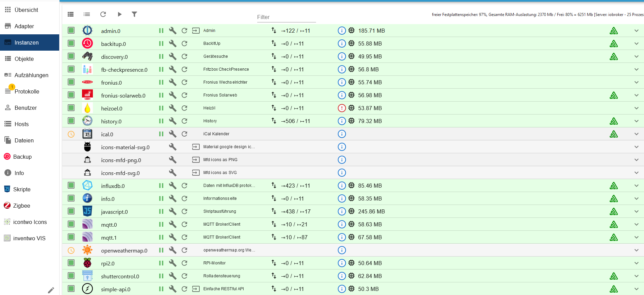This screenshot has width=644, height=295.
Task: Expand the fronius-solarweb.0 row details
Action: 637,95
